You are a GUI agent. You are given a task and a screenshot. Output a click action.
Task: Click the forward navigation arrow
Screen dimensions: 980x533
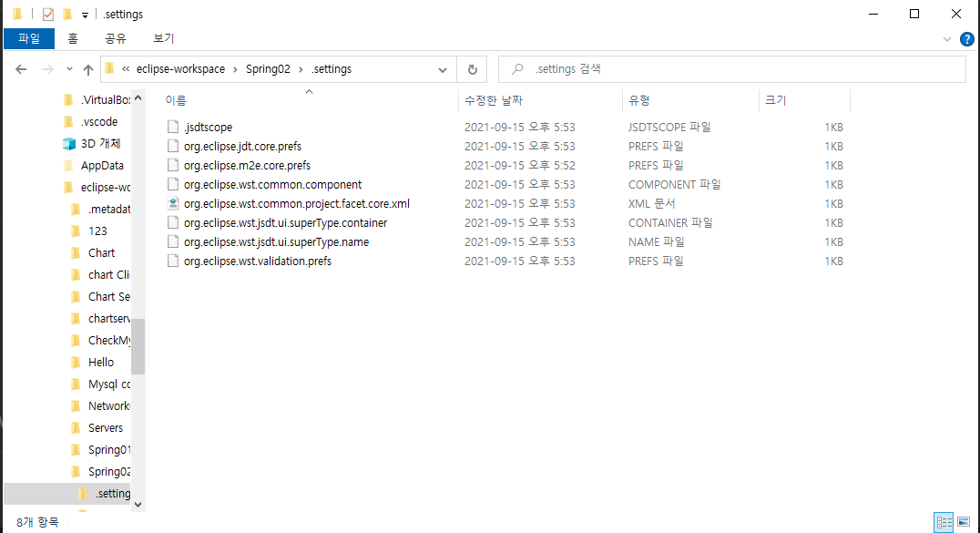(x=48, y=69)
